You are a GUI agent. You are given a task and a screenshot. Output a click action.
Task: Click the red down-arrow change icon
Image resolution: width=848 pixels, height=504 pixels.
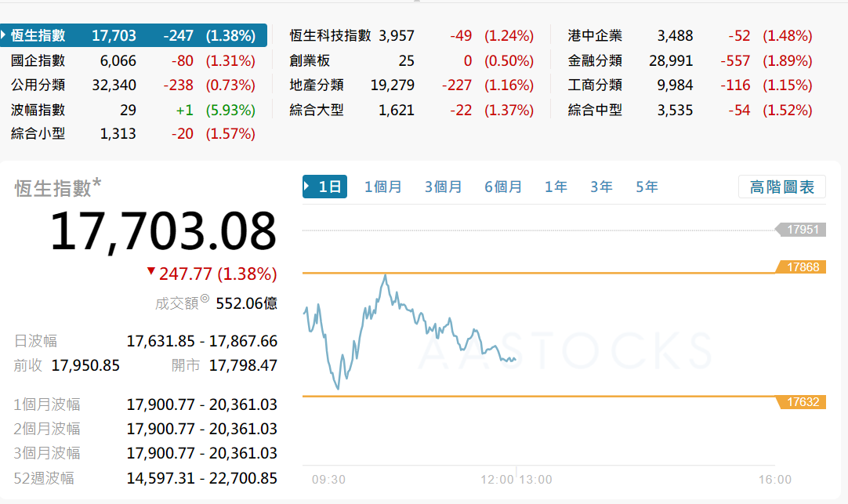pyautogui.click(x=151, y=271)
